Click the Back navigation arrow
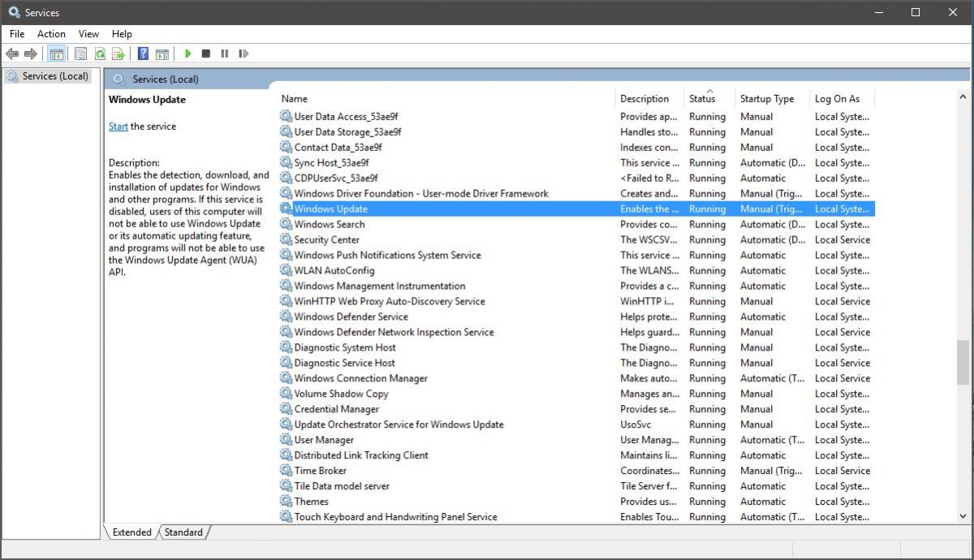 coord(11,54)
